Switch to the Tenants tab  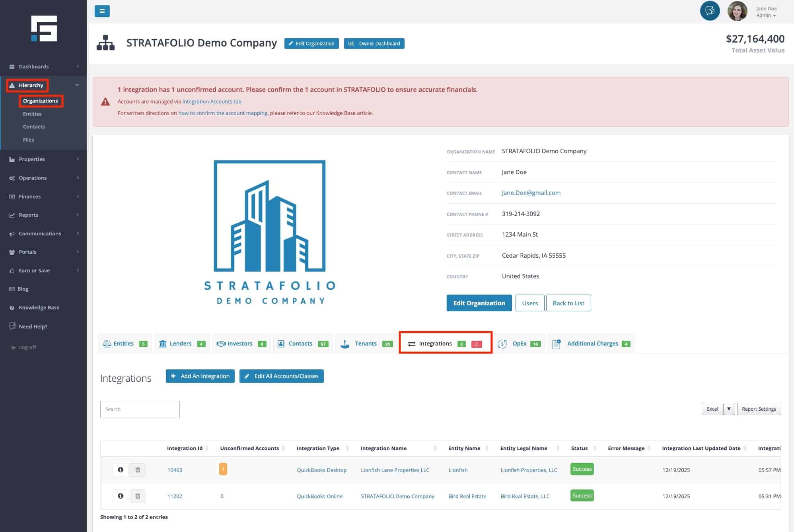(366, 344)
